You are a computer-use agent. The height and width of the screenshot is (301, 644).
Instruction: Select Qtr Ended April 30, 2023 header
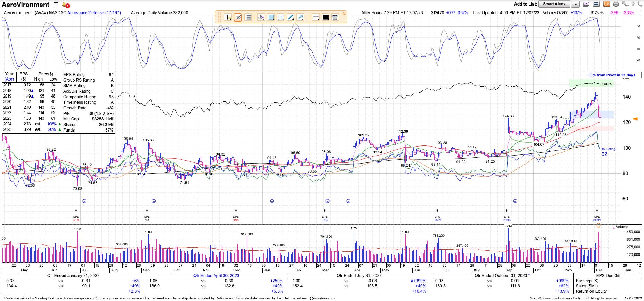coord(216,275)
